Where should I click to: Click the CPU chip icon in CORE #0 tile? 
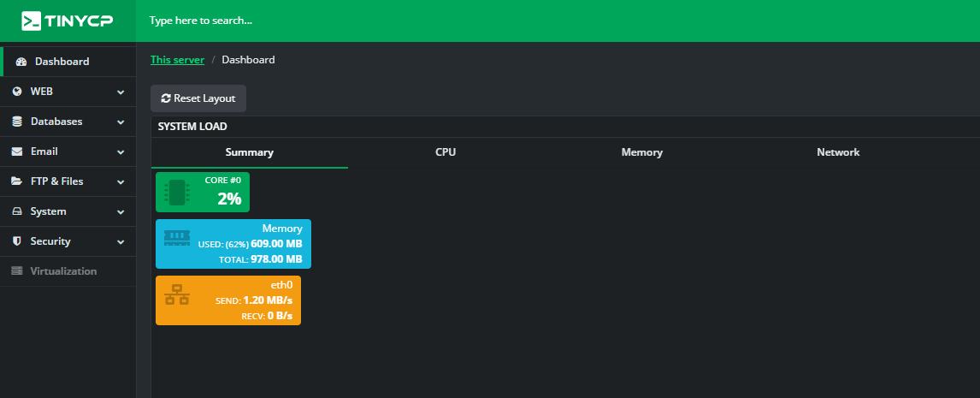point(176,193)
